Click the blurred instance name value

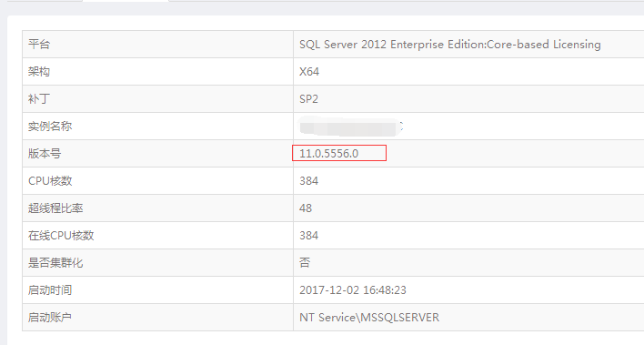(351, 127)
